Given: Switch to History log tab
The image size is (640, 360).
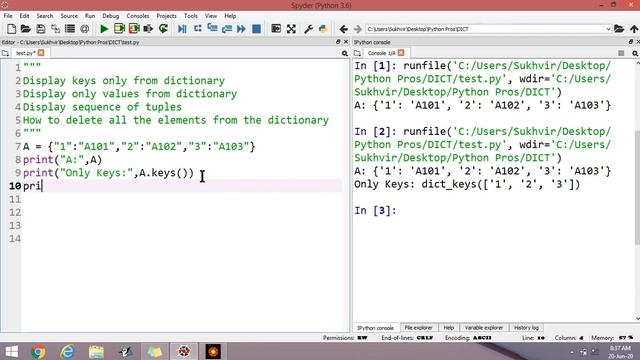Looking at the screenshot, I should tap(526, 328).
